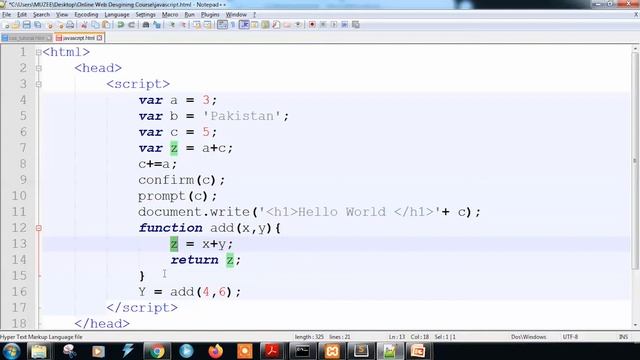
Task: Click line number 16 in the margin
Action: [x=19, y=292]
